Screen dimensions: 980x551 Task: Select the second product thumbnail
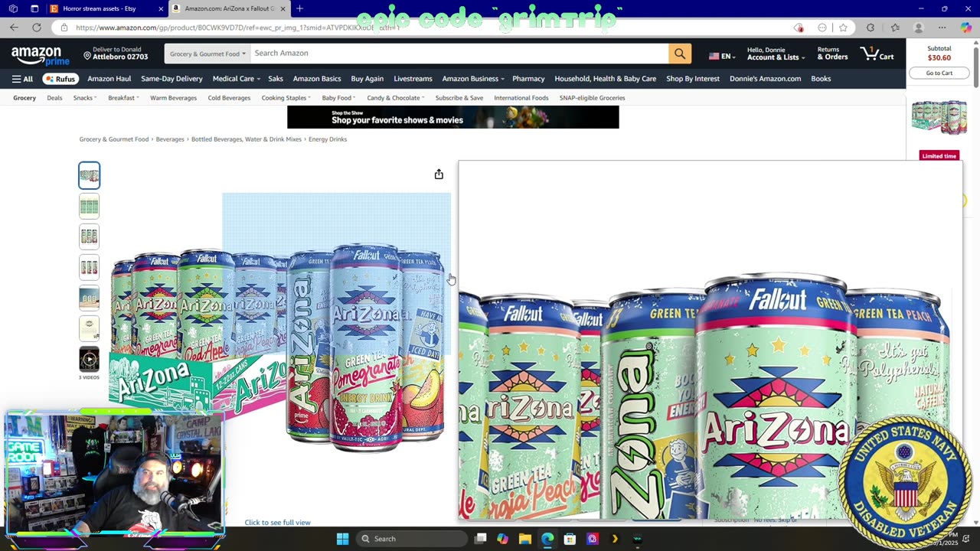point(89,206)
